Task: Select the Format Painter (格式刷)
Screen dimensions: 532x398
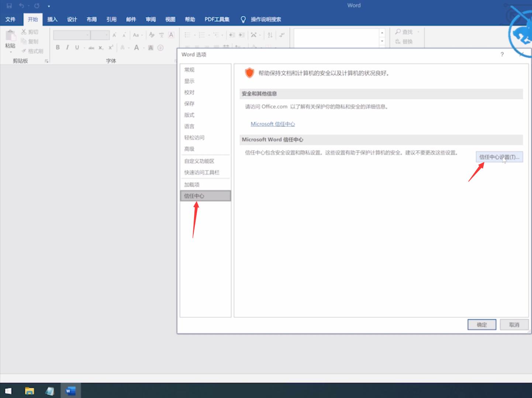Action: pyautogui.click(x=32, y=51)
